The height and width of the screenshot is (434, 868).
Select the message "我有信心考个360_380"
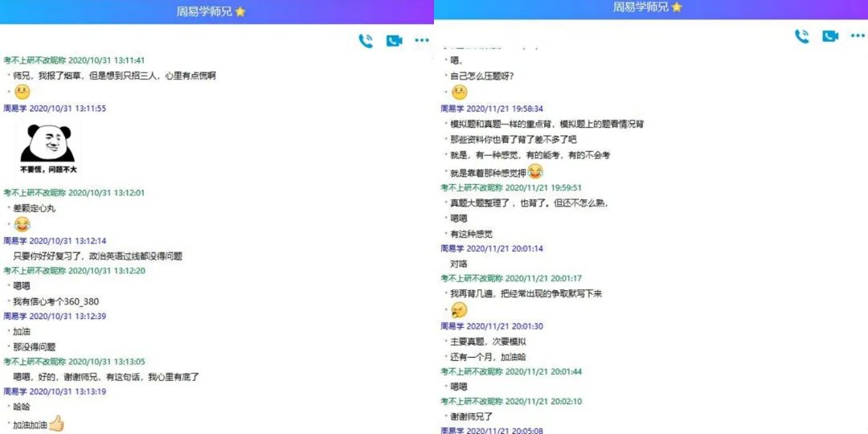tap(55, 301)
